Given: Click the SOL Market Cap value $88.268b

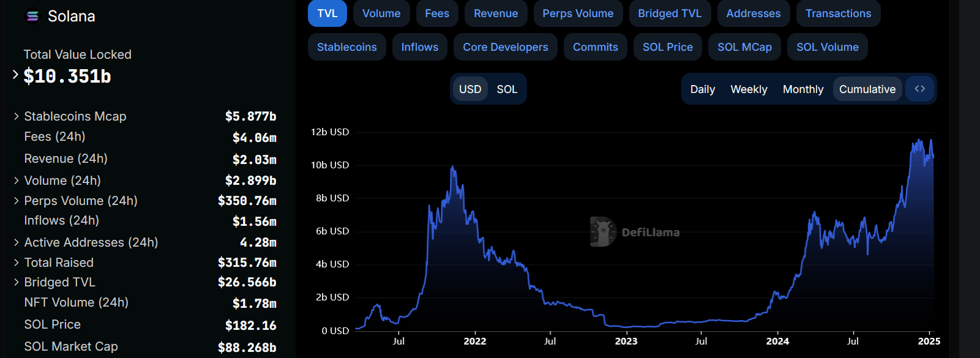Looking at the screenshot, I should coord(247,348).
